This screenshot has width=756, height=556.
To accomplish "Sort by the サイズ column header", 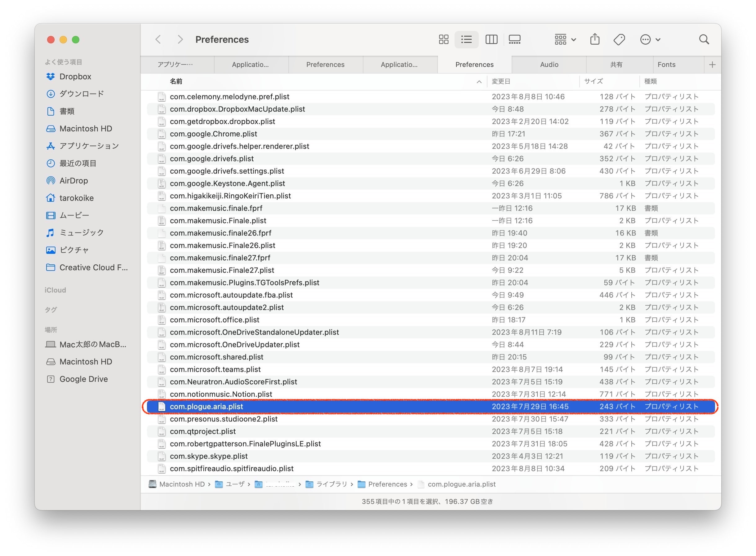I will [x=609, y=82].
